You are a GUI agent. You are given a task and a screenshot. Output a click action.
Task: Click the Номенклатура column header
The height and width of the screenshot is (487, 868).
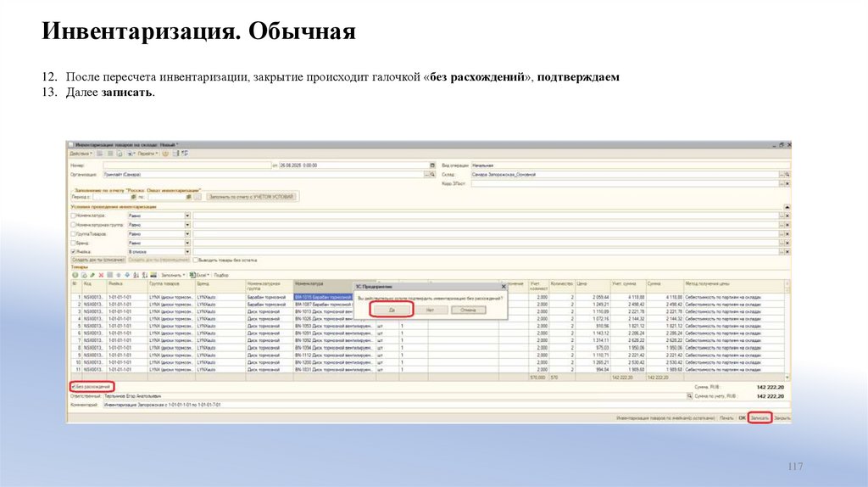(323, 286)
